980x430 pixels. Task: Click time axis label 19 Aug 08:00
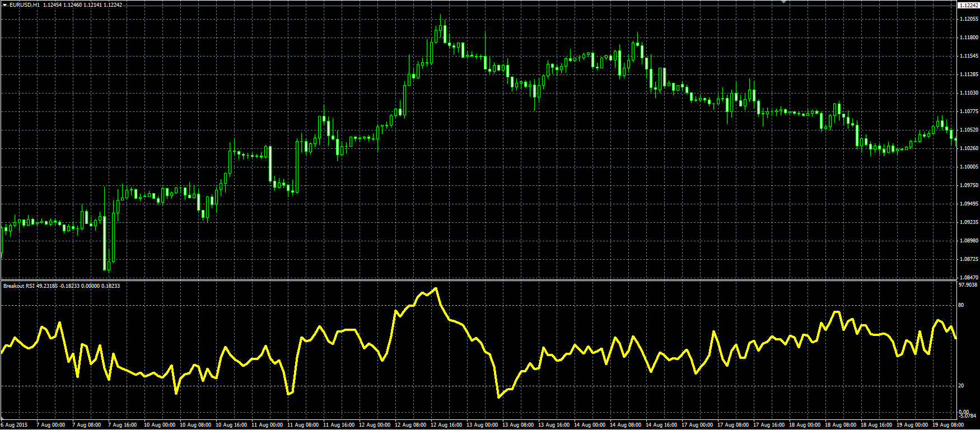pyautogui.click(x=948, y=425)
